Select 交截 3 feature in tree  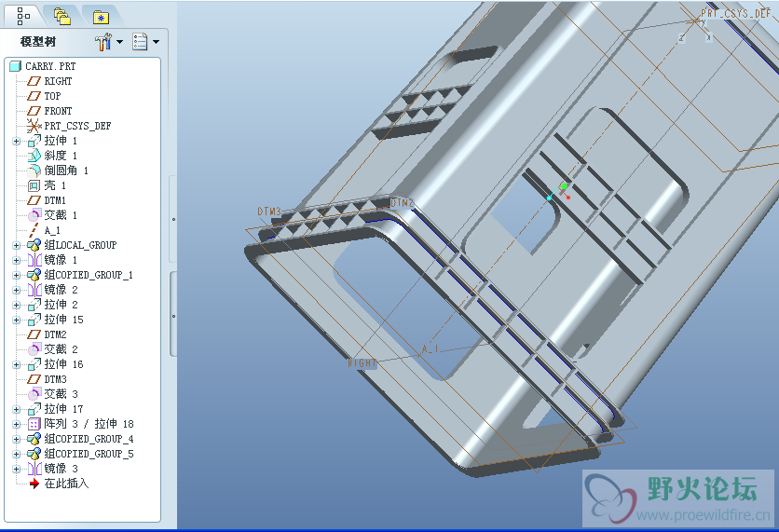pos(61,394)
